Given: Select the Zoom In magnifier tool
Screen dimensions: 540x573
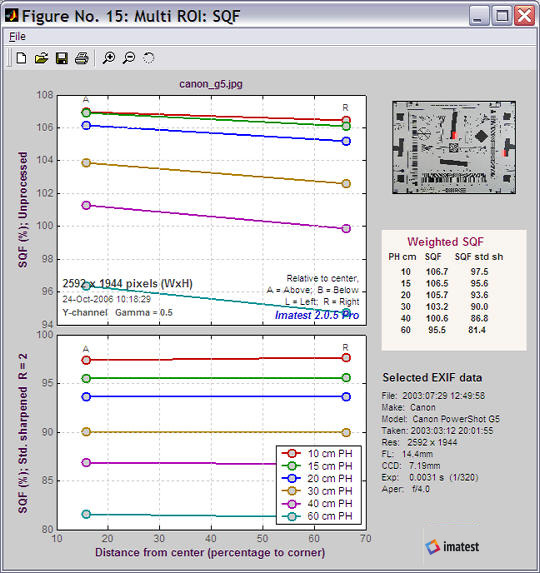Looking at the screenshot, I should 109,58.
